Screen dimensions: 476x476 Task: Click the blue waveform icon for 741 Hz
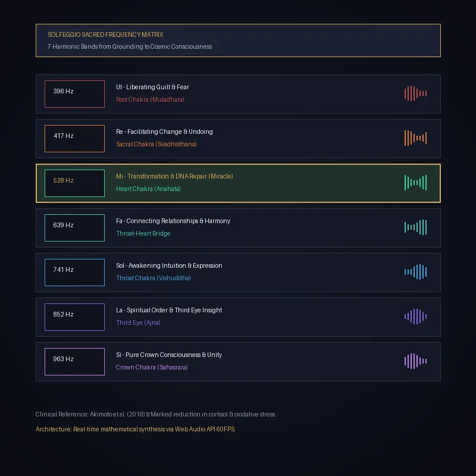(415, 272)
